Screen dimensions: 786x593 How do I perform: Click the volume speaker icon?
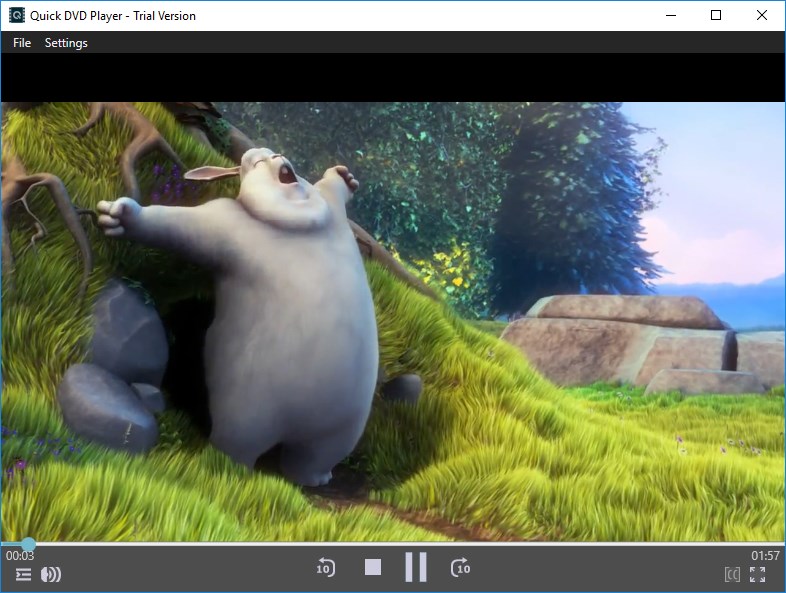tap(51, 574)
